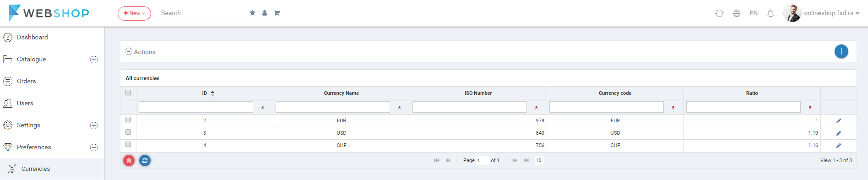Clear the ISO Number filter
This screenshot has width=868, height=180.
tap(537, 107)
